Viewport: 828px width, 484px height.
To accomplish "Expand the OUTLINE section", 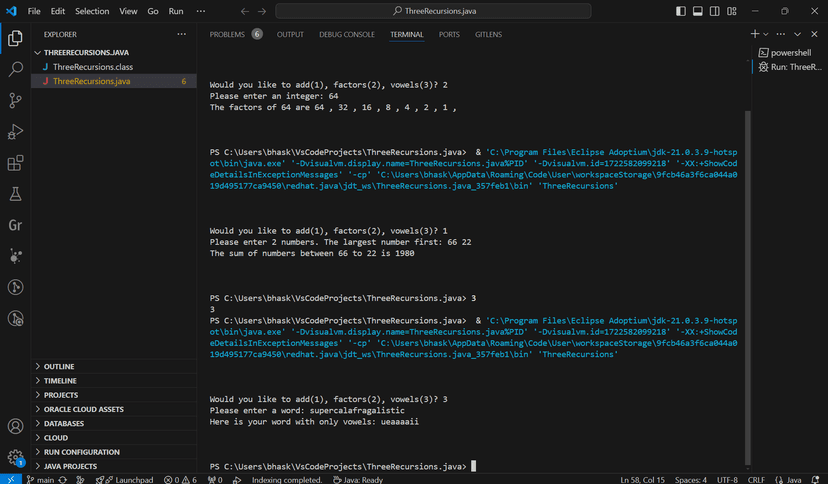I will 114,366.
